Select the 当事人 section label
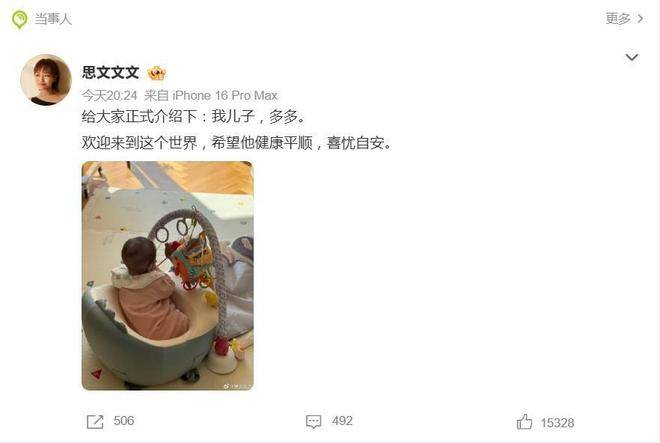The height and width of the screenshot is (443, 660). [x=53, y=19]
